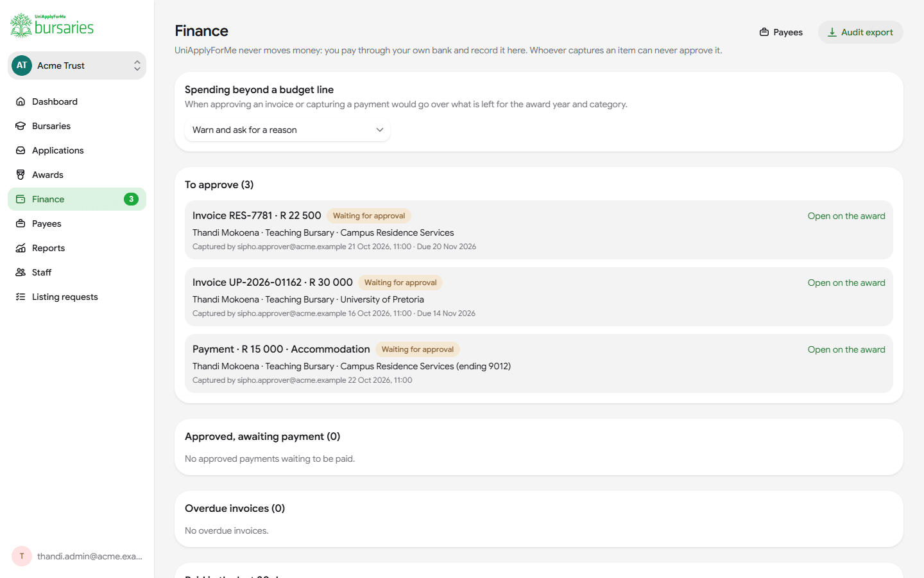
Task: Click the Waiting for approval tag on UP-2026-01162
Action: tap(400, 283)
